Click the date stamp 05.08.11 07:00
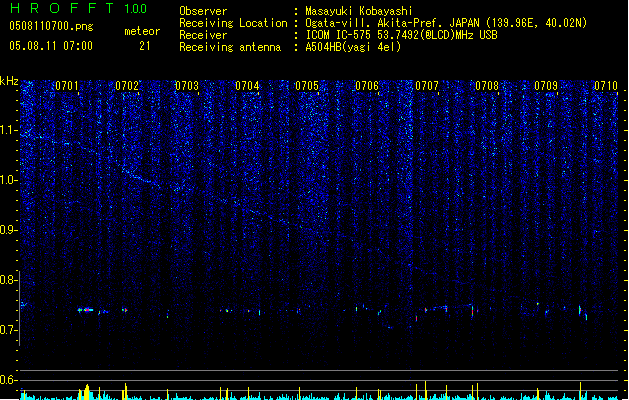This screenshot has height=400, width=629. pyautogui.click(x=51, y=46)
